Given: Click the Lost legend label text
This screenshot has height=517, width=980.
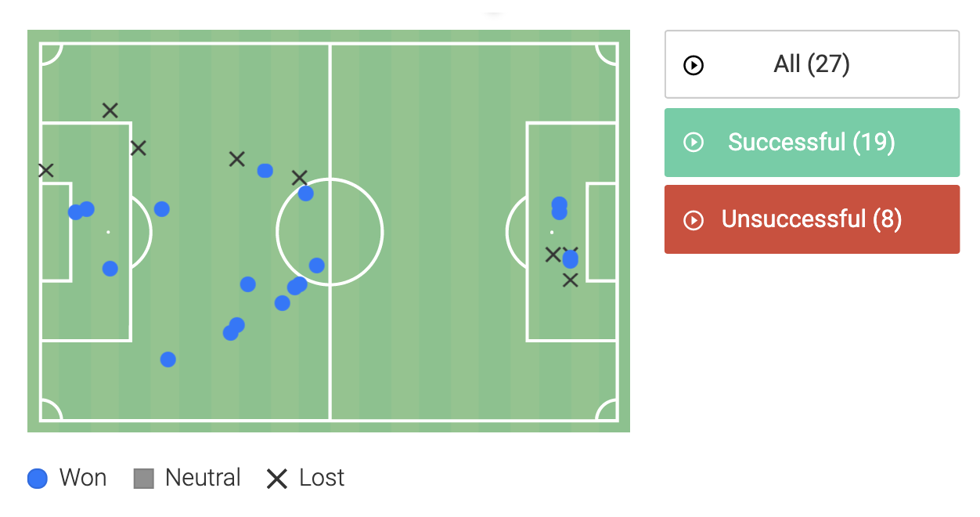Looking at the screenshot, I should (x=322, y=478).
